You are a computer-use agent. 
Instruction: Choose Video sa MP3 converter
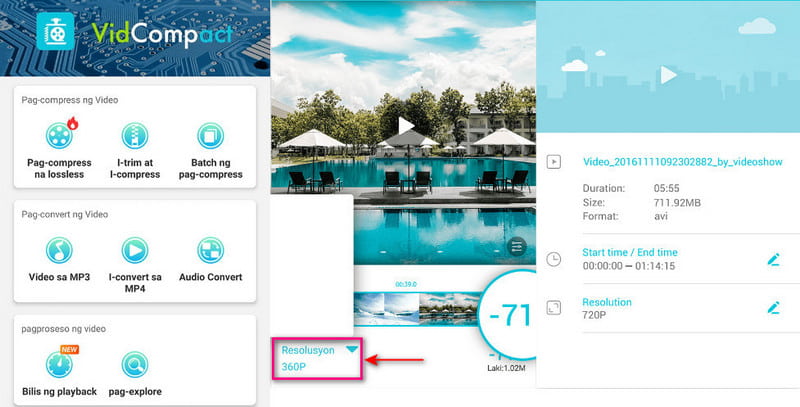(59, 251)
